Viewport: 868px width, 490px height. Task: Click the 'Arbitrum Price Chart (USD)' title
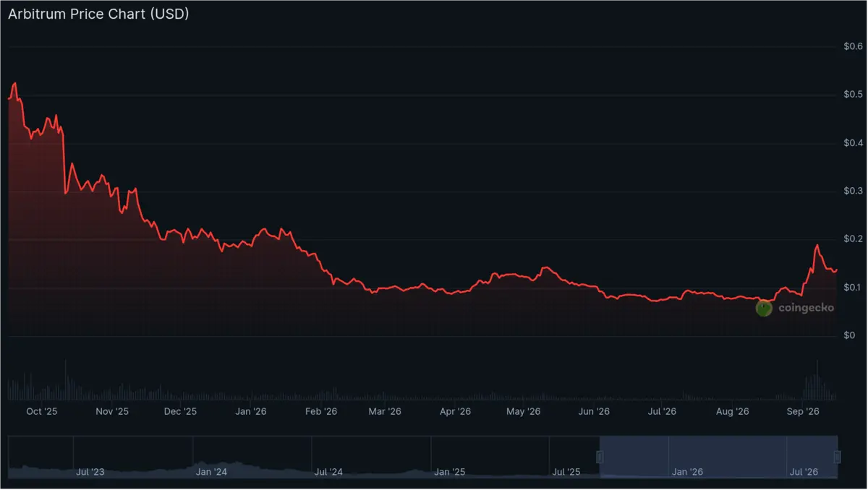click(x=98, y=14)
